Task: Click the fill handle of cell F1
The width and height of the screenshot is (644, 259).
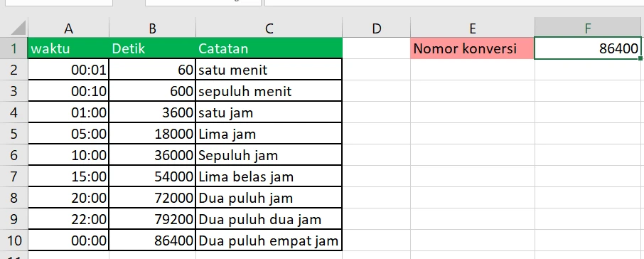Action: click(x=640, y=59)
